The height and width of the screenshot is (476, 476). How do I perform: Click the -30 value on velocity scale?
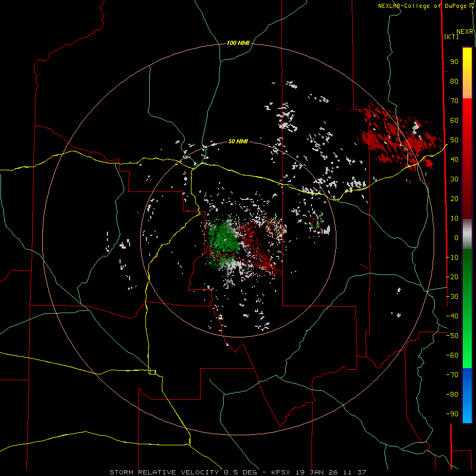tap(452, 297)
